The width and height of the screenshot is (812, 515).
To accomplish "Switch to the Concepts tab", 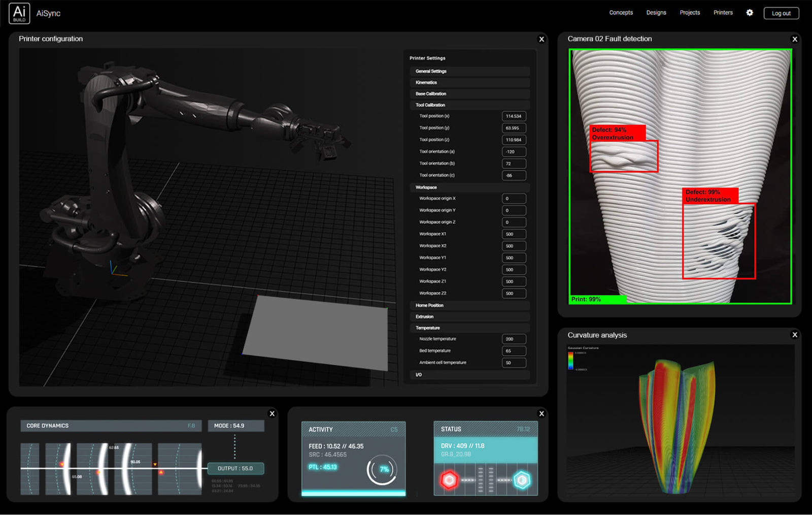I will pos(621,13).
